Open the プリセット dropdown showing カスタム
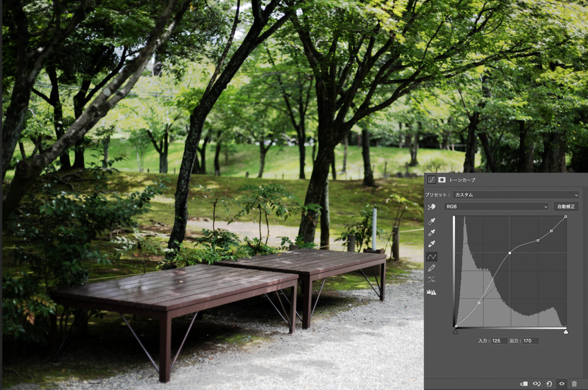Screen dimensions: 588x390 515,195
